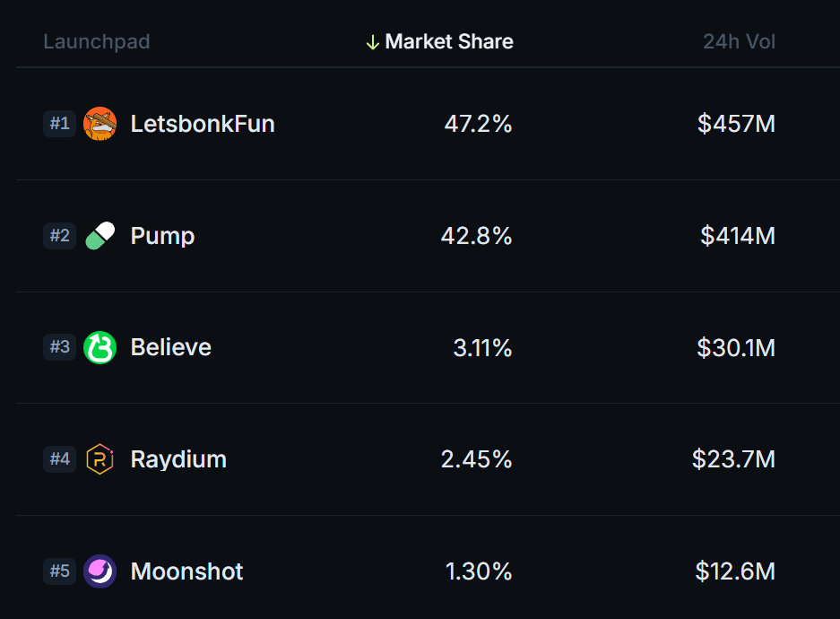Sort table by Market Share header
Screen dimensions: 840x619
(449, 42)
